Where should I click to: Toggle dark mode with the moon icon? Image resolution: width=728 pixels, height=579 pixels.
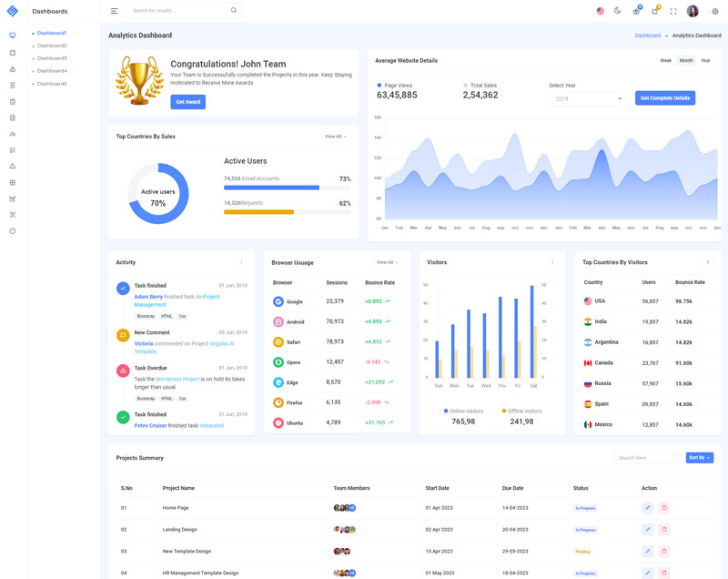click(617, 11)
